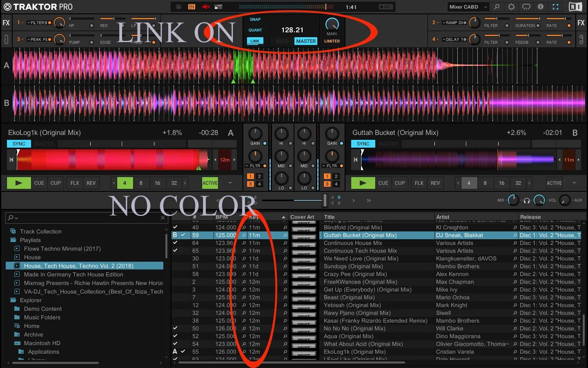
Task: Click key search icon for track 40
Action: (285, 227)
